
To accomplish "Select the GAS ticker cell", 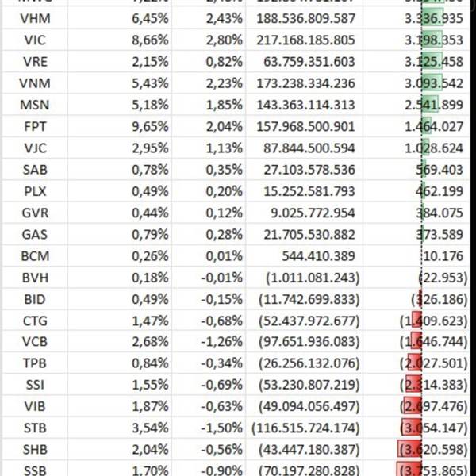I will coord(34,233).
